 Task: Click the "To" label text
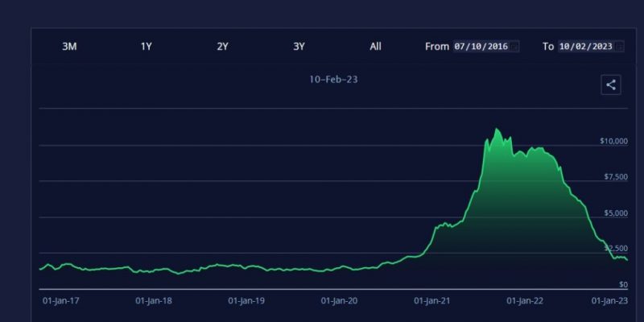click(x=548, y=47)
